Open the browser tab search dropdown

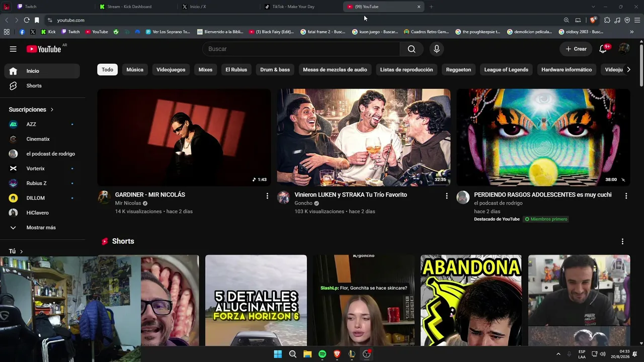(x=593, y=7)
